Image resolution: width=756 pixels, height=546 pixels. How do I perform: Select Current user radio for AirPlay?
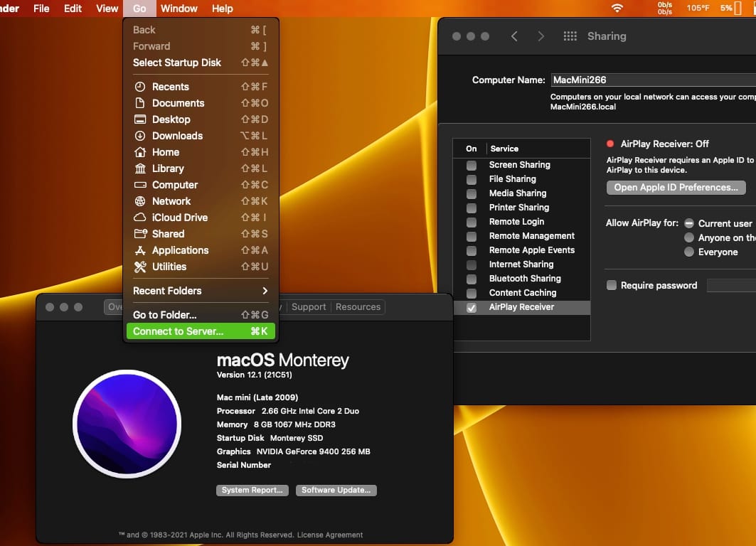point(689,223)
